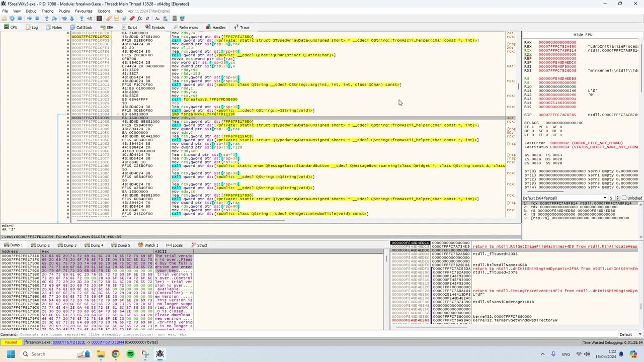
Task: Restart the debugged program via toolbar icon
Action: click(x=12, y=19)
